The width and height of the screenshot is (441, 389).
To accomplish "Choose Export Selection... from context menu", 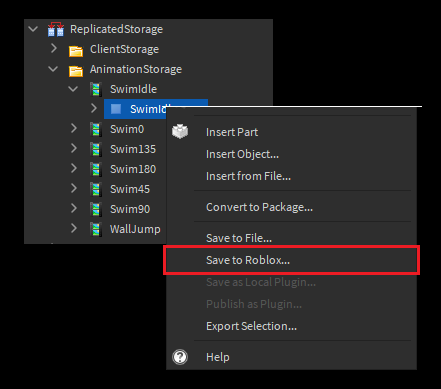I will click(291, 326).
